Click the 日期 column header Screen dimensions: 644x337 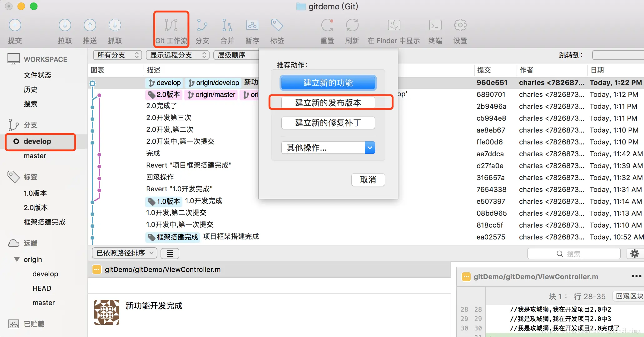coord(597,70)
